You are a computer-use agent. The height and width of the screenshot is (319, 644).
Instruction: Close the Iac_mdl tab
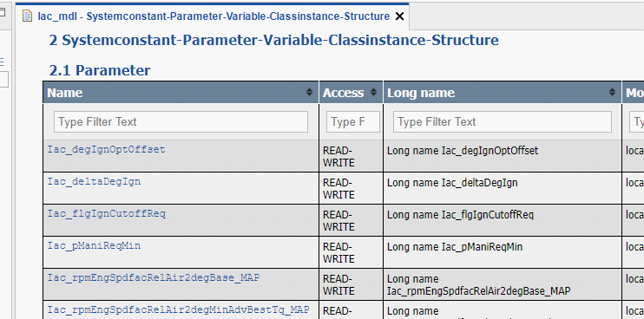pyautogui.click(x=399, y=16)
